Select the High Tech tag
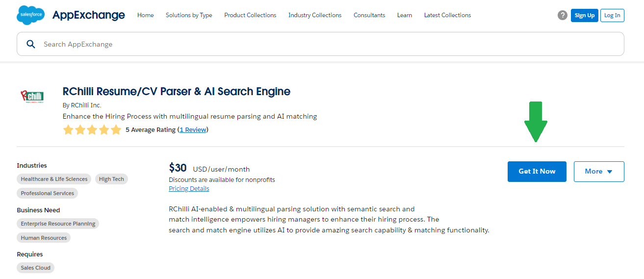 [111, 179]
